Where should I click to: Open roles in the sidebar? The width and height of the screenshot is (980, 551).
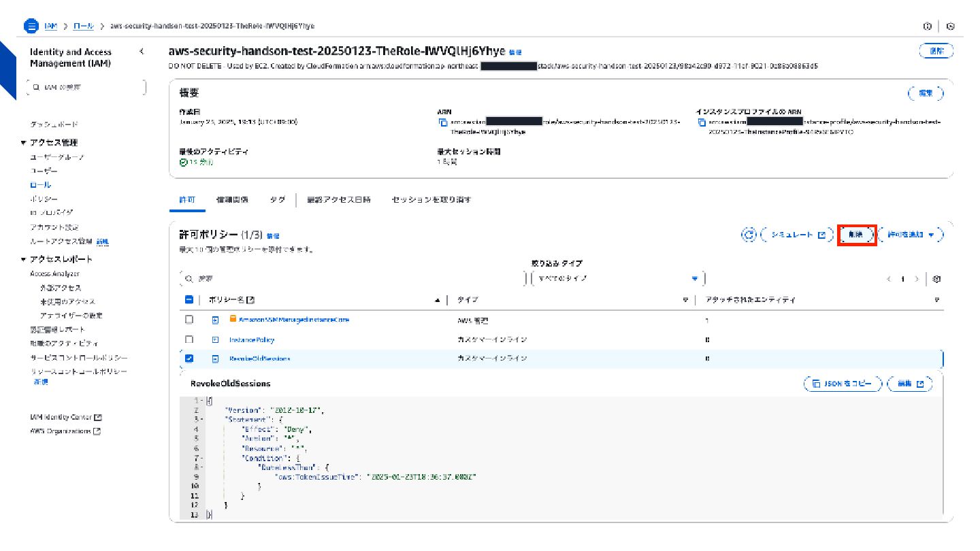pyautogui.click(x=40, y=185)
